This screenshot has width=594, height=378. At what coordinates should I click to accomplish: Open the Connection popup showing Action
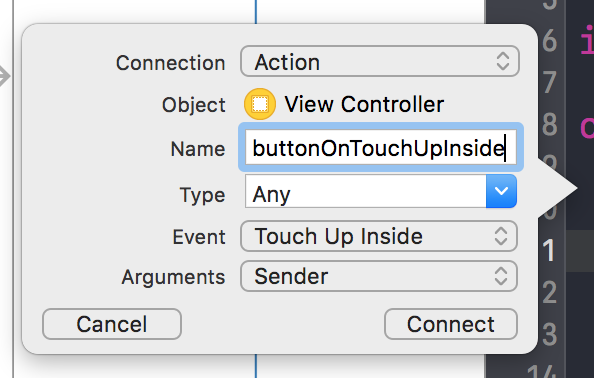click(x=380, y=61)
